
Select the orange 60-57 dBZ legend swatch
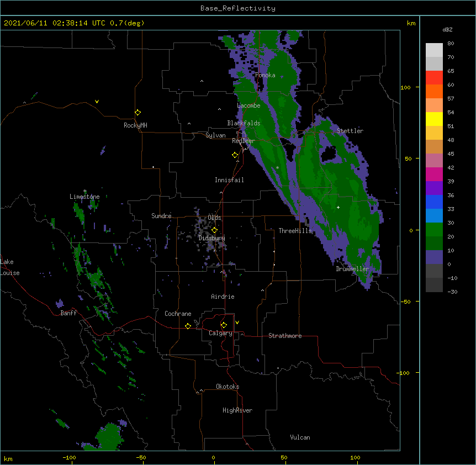tap(434, 91)
